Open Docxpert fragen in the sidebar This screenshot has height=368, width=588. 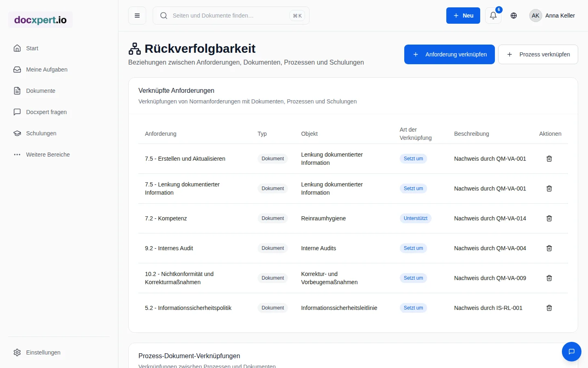pyautogui.click(x=59, y=112)
